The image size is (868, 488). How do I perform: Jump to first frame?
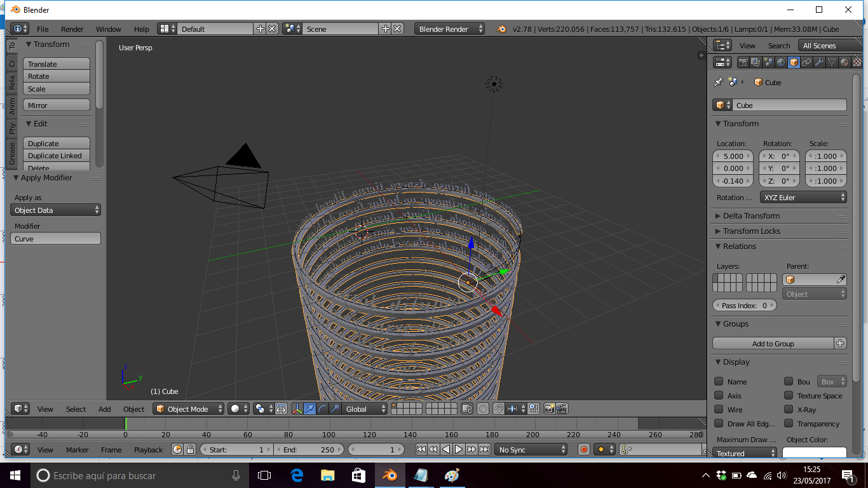pyautogui.click(x=421, y=449)
